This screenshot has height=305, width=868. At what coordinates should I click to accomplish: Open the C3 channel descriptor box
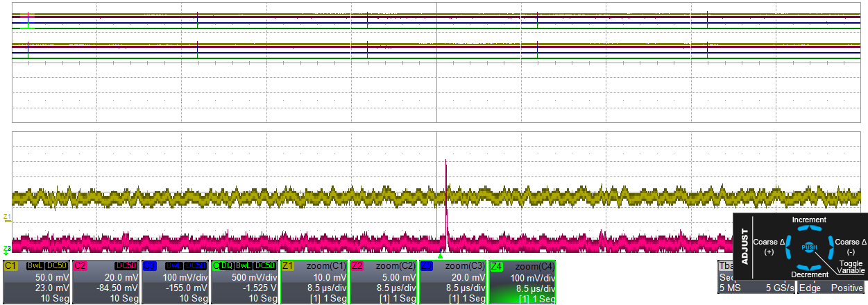pyautogui.click(x=176, y=282)
